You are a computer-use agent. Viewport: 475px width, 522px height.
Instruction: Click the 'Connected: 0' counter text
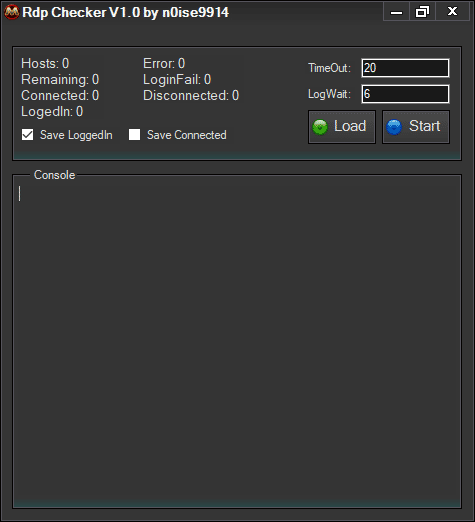(x=60, y=95)
